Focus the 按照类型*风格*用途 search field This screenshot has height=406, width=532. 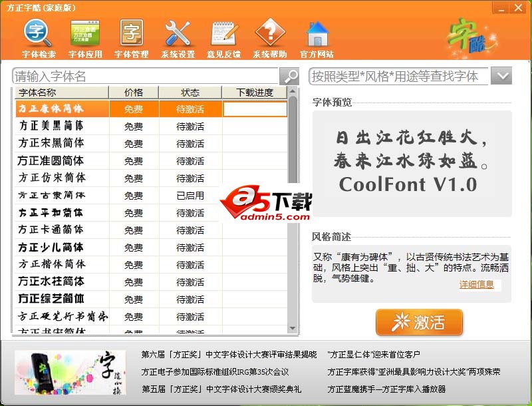[398, 76]
